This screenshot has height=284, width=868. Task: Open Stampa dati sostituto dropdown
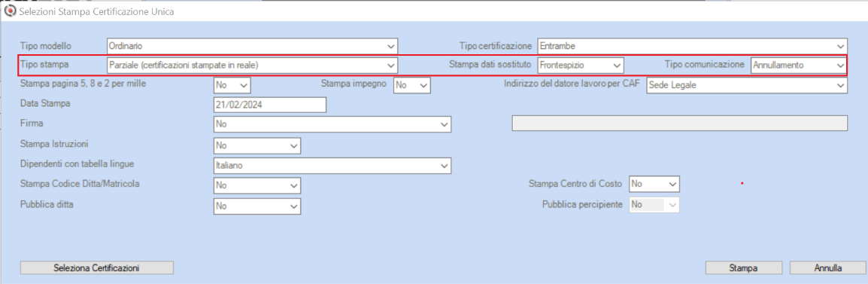(581, 65)
